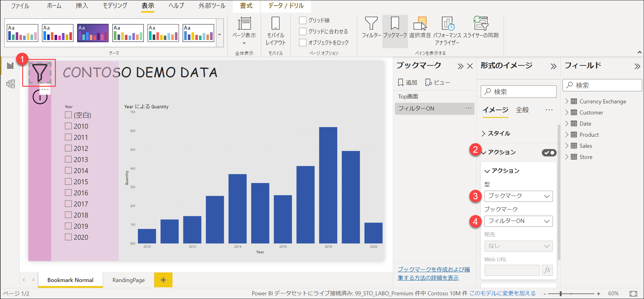Open the 宛先 dropdown showing なし
The image size is (644, 299).
pos(518,246)
